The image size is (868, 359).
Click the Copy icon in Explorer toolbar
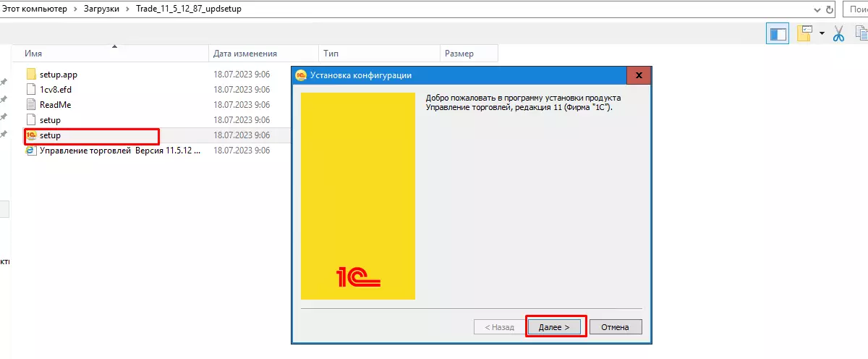[861, 33]
